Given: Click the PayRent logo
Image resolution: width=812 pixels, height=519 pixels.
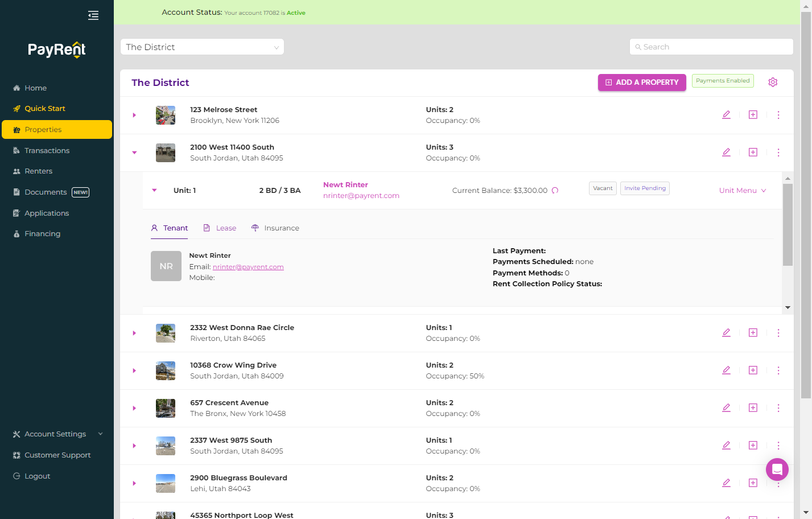Looking at the screenshot, I should pos(57,50).
